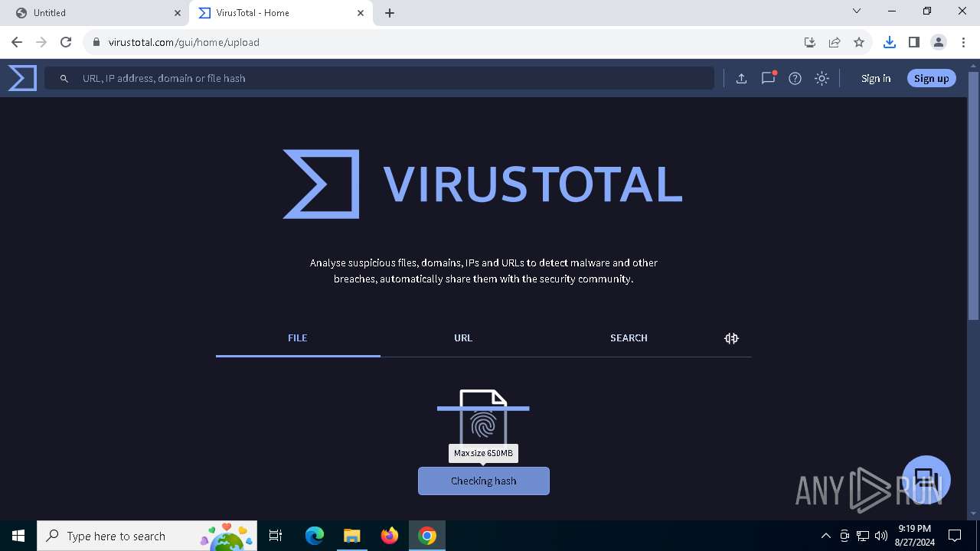Go back using browser back arrow
This screenshot has height=551, width=980.
coord(17,42)
